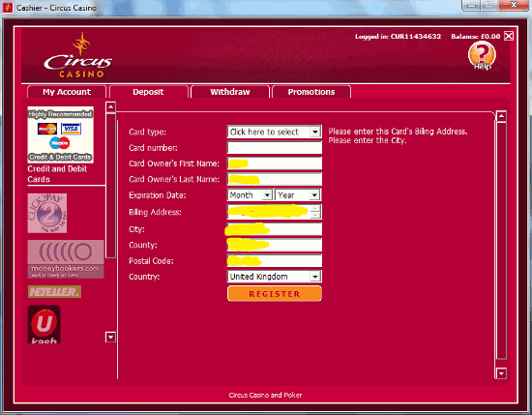Choose moneybookers.com payment method
Viewport: 532px width, 415px height.
point(66,259)
